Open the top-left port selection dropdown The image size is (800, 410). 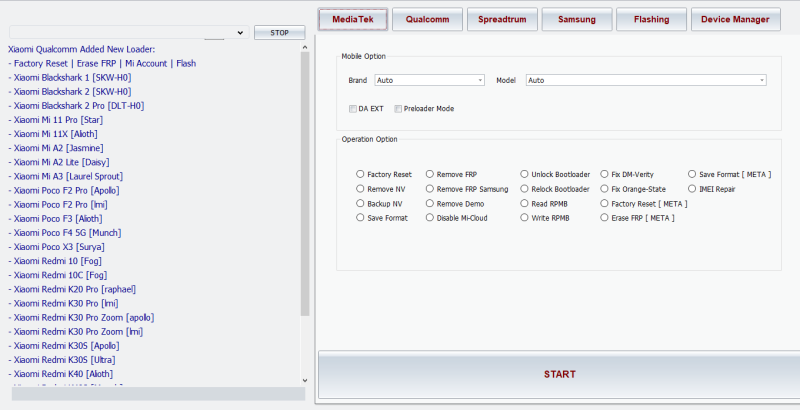(127, 33)
